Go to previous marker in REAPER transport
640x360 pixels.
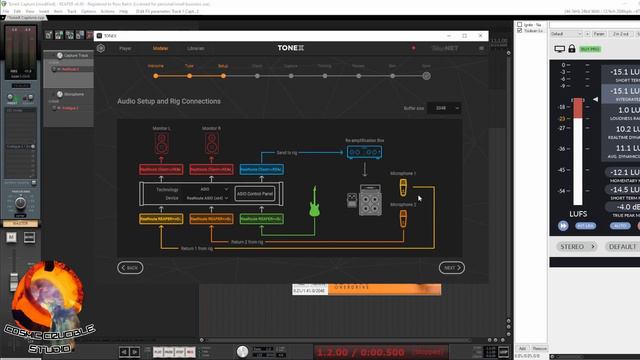pos(124,352)
